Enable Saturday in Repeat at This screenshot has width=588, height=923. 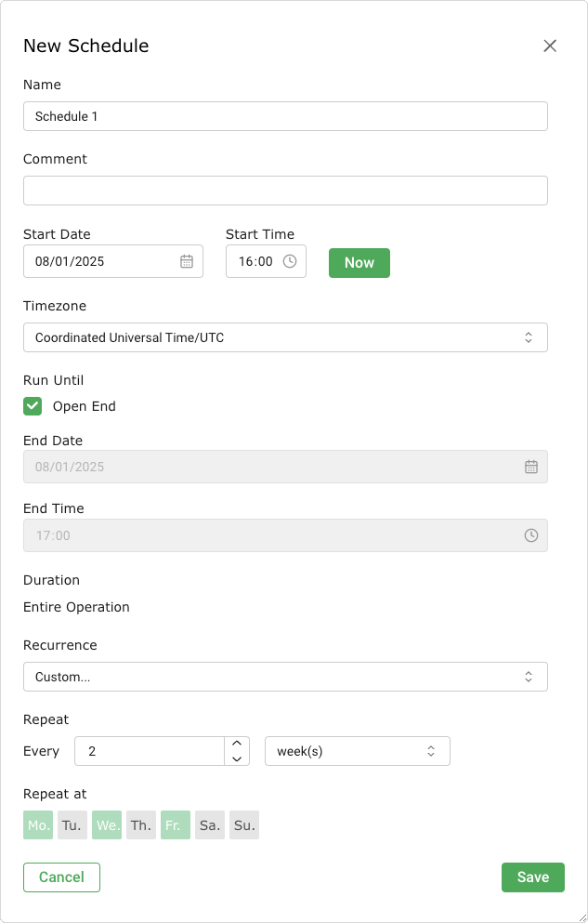click(x=210, y=825)
